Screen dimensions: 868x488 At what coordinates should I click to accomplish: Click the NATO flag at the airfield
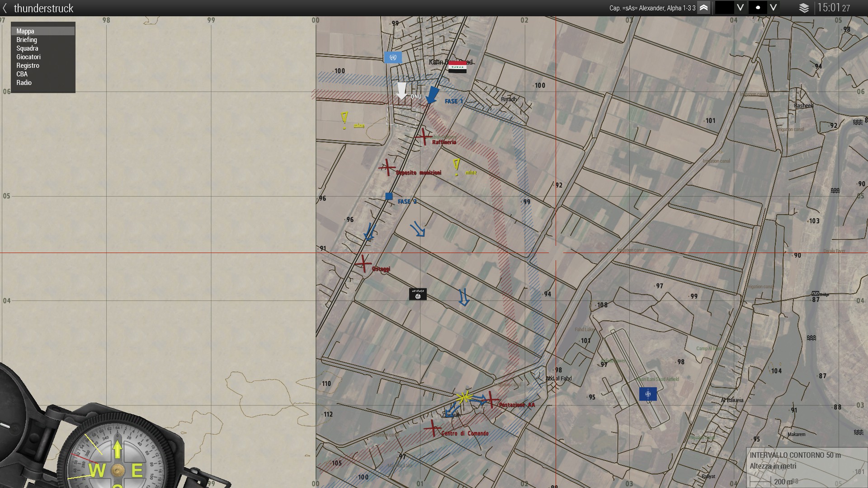pyautogui.click(x=648, y=394)
